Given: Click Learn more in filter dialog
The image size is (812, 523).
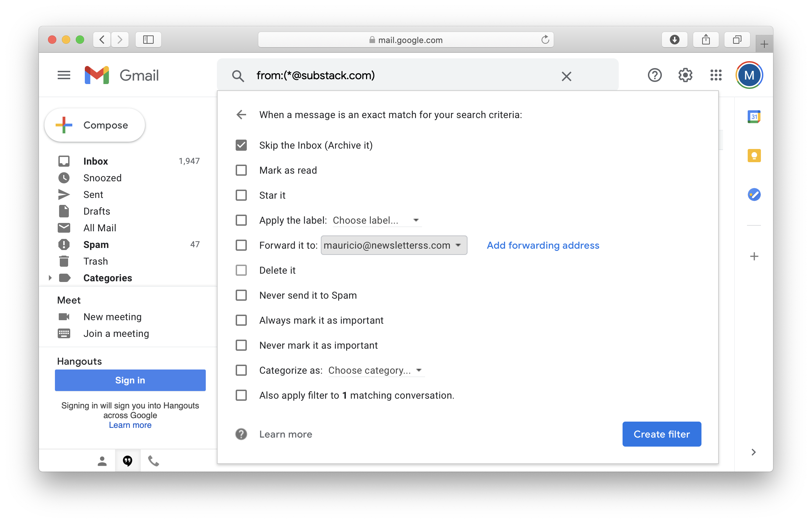Looking at the screenshot, I should point(286,434).
